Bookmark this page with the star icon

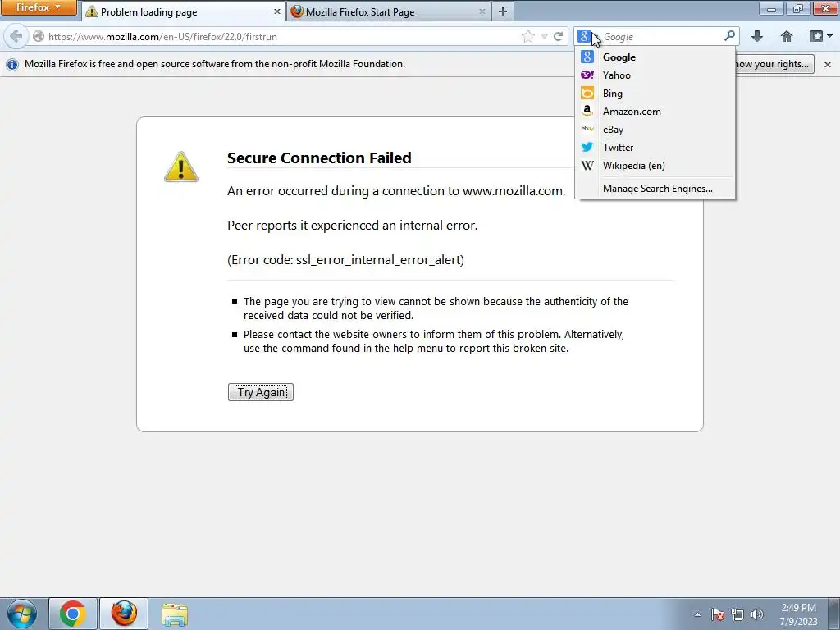point(527,36)
